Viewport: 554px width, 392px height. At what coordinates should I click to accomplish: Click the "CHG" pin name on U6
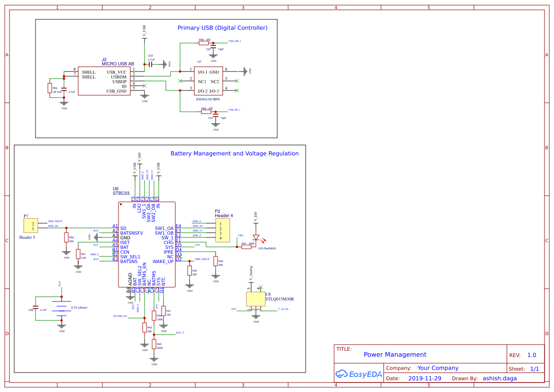tap(169, 243)
